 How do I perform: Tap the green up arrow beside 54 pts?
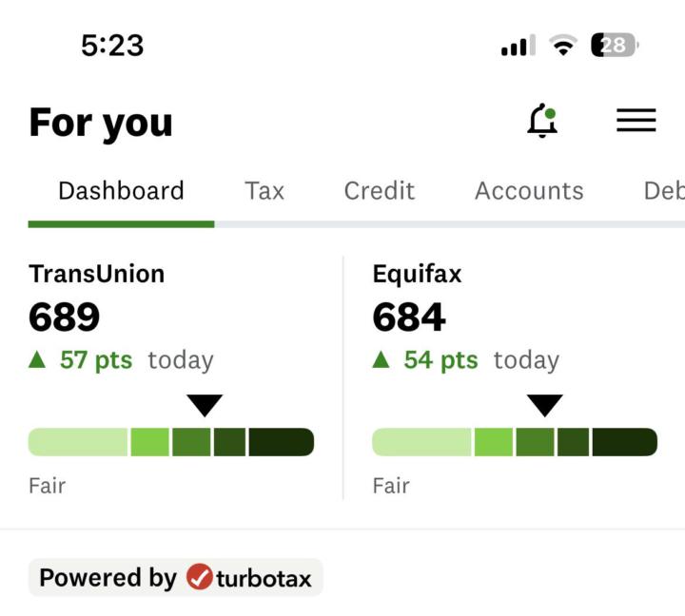pos(382,359)
